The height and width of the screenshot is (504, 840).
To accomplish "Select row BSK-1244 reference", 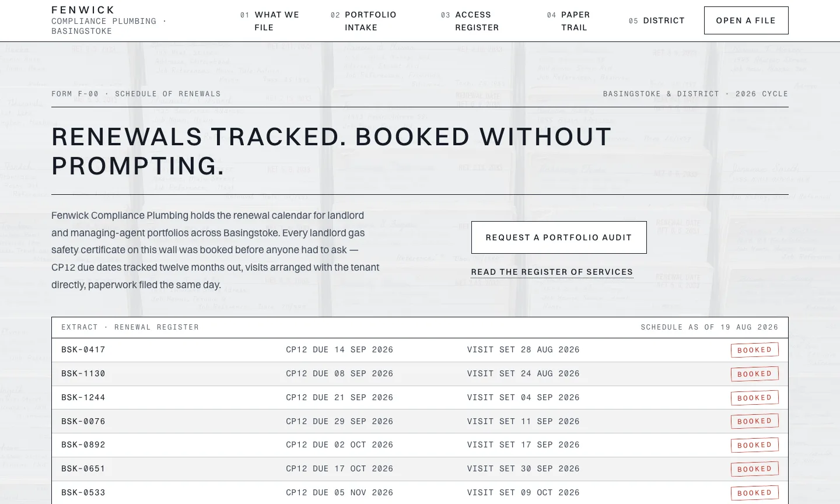I will point(83,398).
